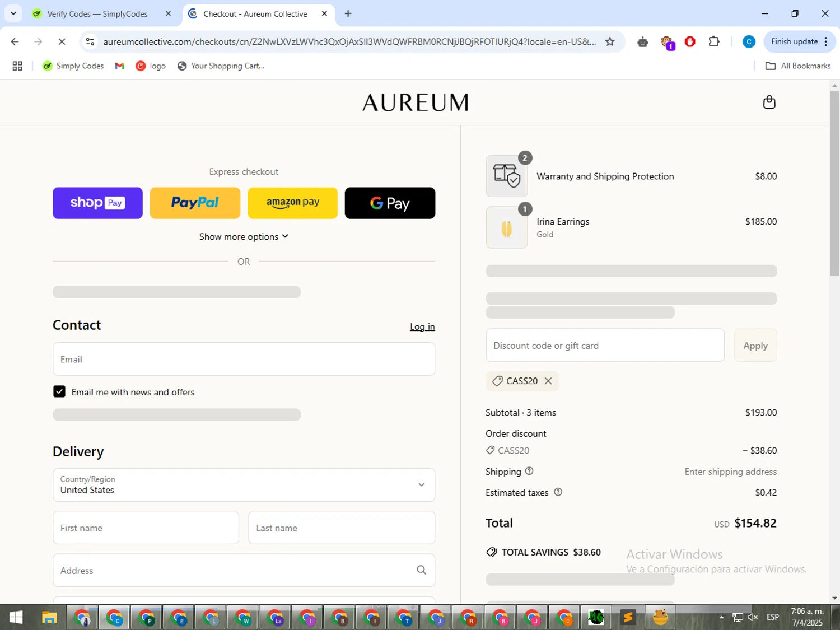This screenshot has height=630, width=840.
Task: Pay with Google Pay
Action: tap(390, 203)
